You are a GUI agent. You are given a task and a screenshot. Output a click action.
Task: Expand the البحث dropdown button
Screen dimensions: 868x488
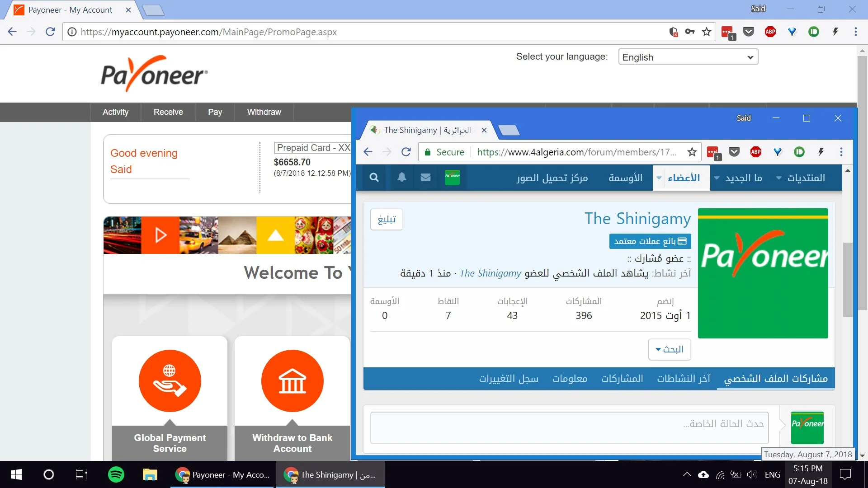(x=669, y=349)
